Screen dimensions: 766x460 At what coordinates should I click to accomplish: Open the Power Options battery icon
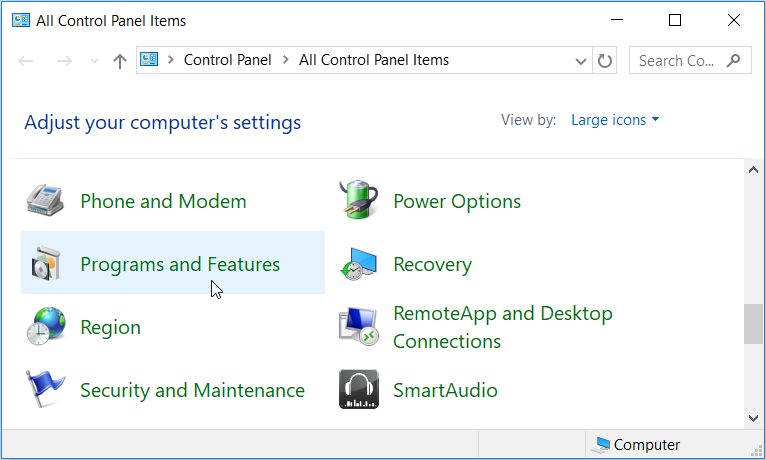tap(358, 201)
